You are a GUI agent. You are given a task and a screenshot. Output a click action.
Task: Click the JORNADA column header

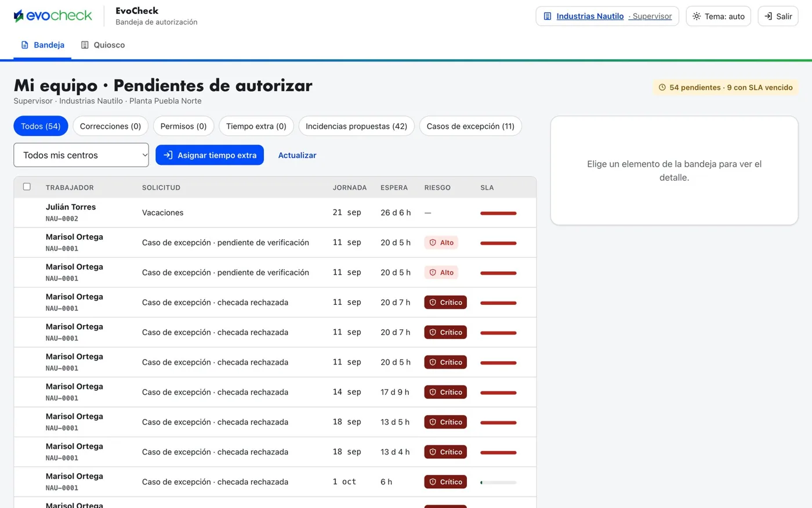[350, 188]
